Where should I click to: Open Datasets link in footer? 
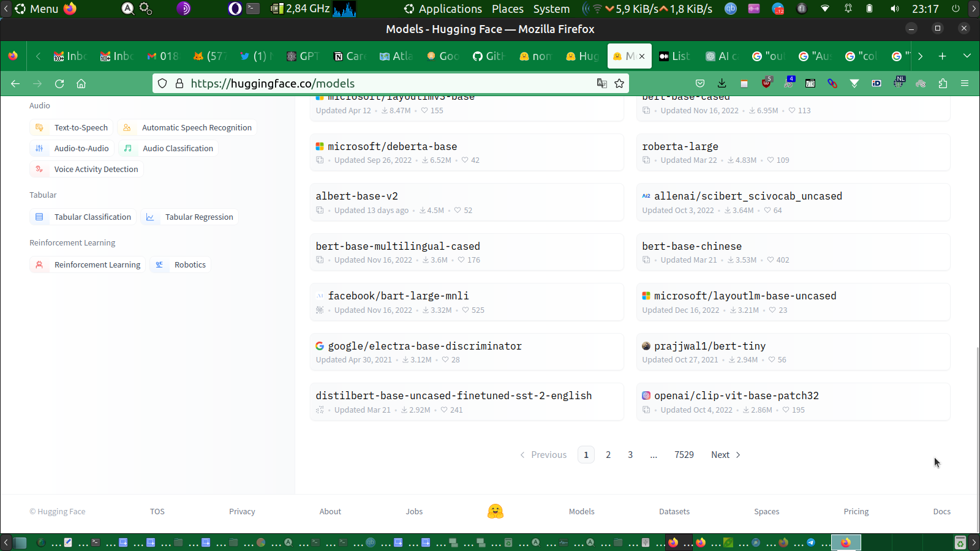(674, 511)
